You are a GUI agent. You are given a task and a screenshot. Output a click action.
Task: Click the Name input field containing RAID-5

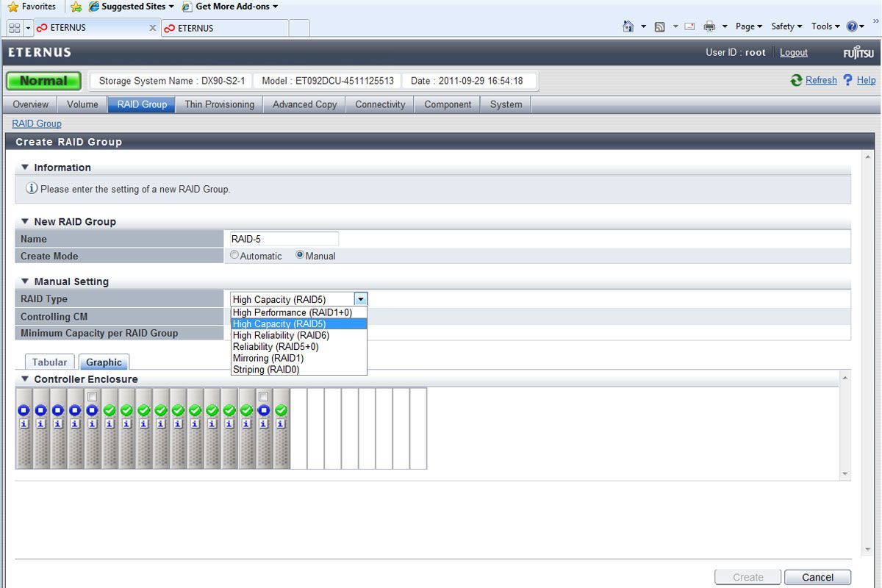284,238
